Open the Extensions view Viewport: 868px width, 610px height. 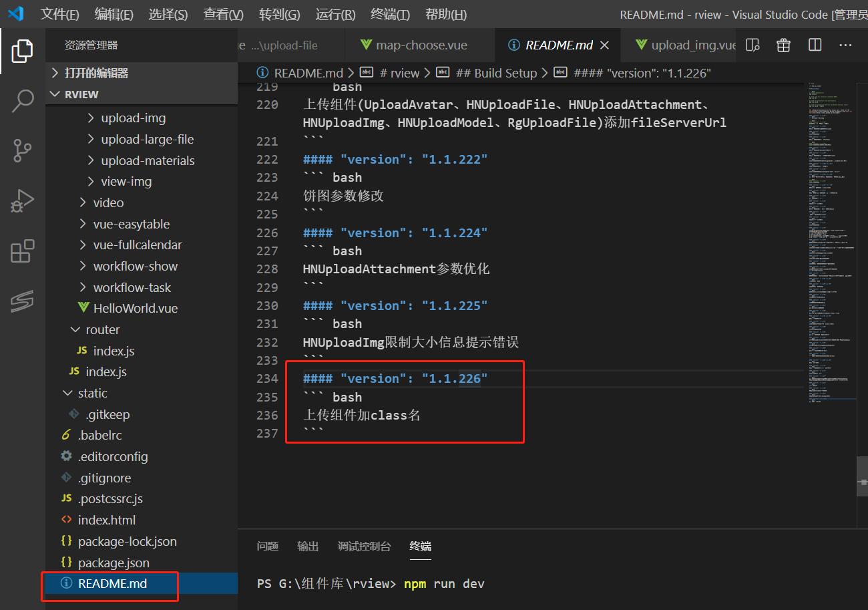[x=22, y=251]
